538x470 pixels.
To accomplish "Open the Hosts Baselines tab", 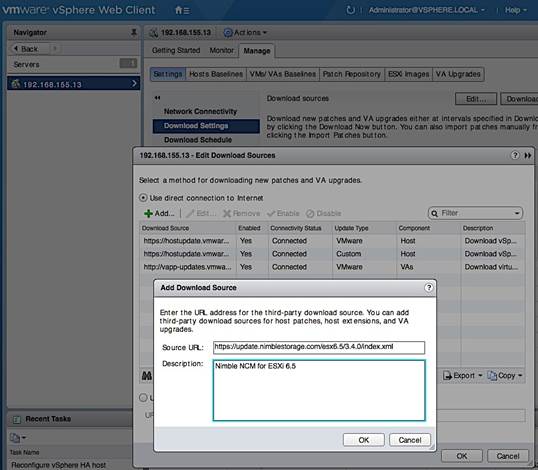I will coord(216,74).
